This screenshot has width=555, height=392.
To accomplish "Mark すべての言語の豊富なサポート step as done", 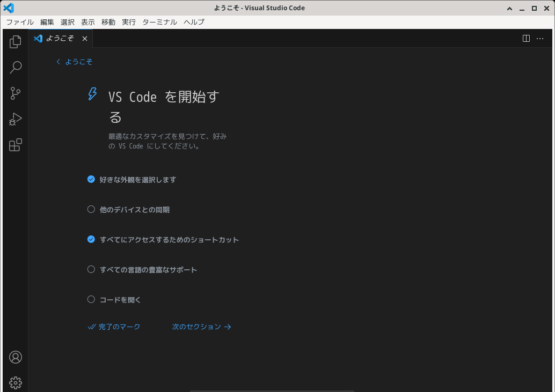I will point(91,269).
